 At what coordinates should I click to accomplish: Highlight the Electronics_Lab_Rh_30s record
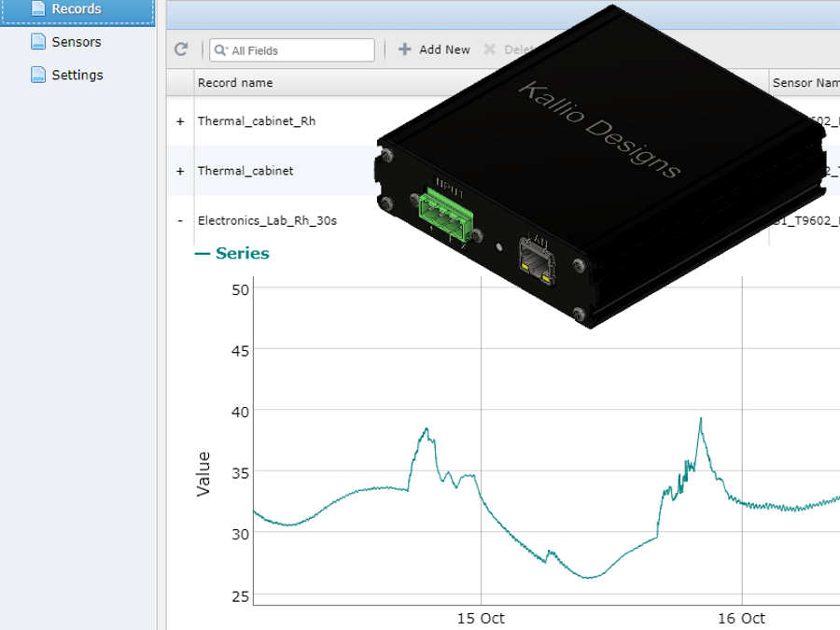tap(268, 220)
